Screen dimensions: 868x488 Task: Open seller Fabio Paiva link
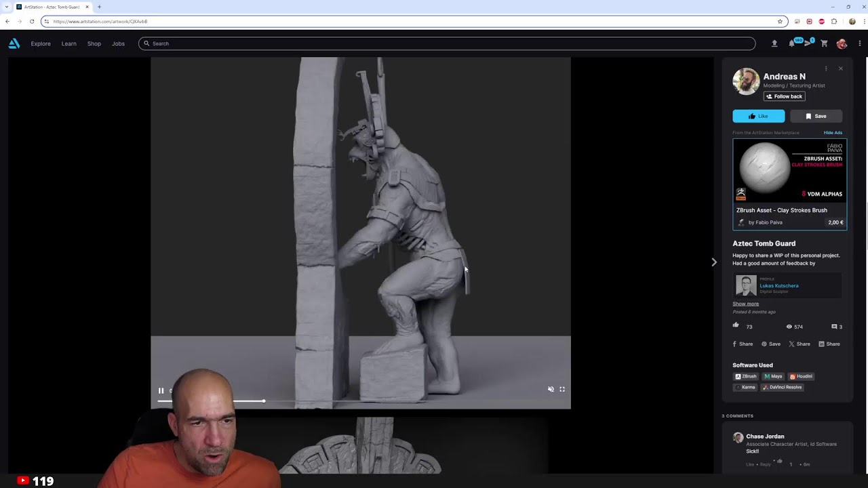[x=766, y=222]
